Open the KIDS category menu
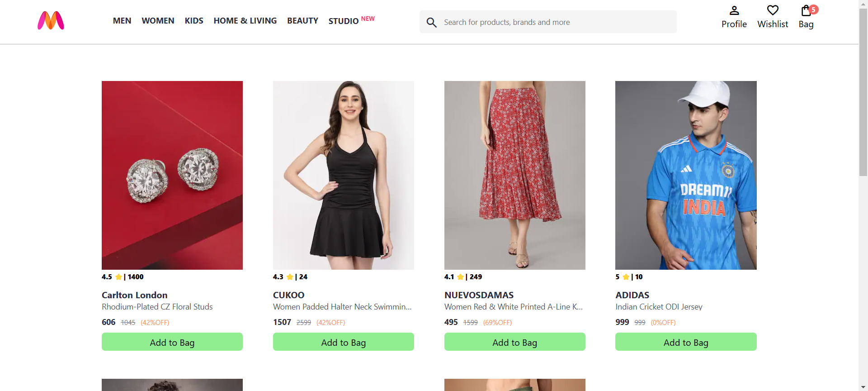 tap(193, 20)
